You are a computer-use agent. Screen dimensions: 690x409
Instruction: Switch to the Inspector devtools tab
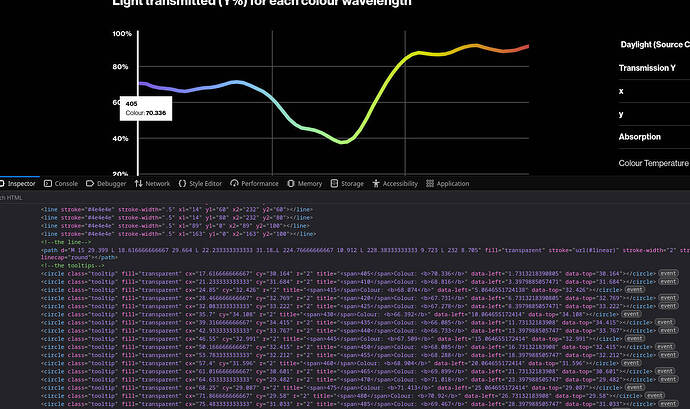[18, 184]
